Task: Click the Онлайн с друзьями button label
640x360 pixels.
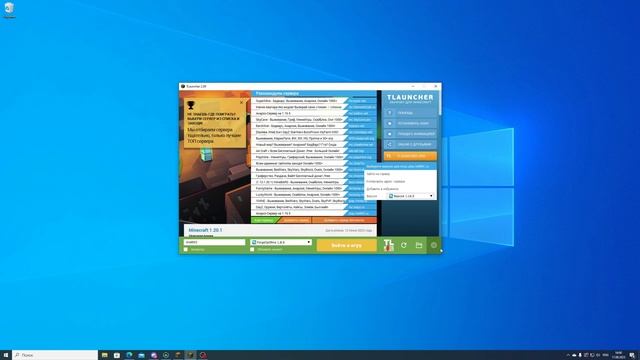Action: click(415, 144)
